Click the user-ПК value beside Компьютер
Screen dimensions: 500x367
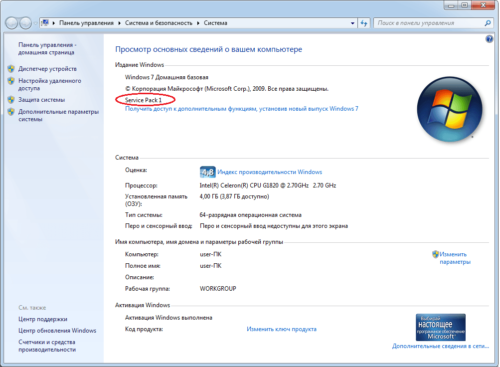(210, 254)
